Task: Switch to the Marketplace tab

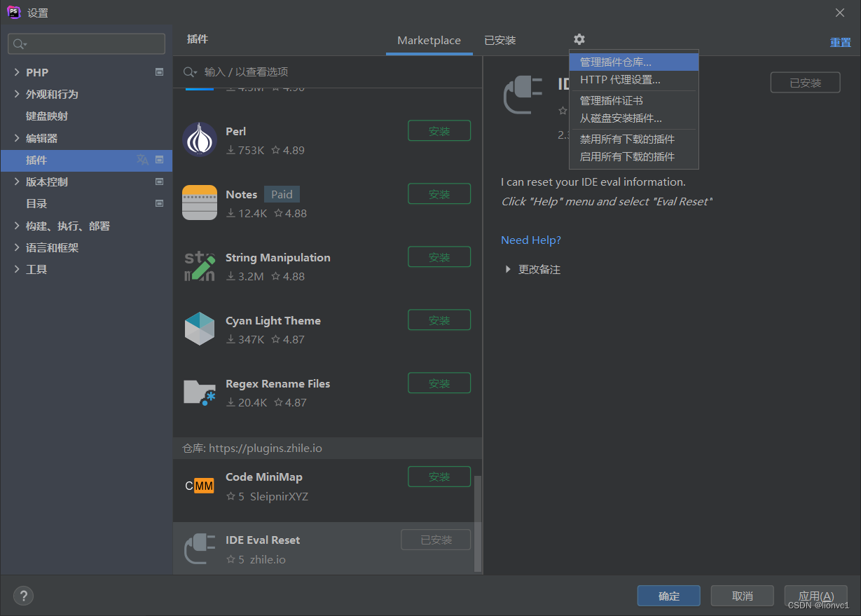Action: point(429,40)
